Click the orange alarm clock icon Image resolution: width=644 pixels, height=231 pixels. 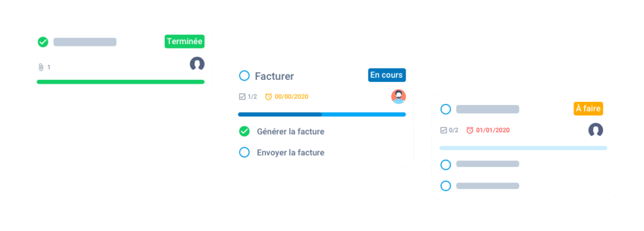point(269,96)
